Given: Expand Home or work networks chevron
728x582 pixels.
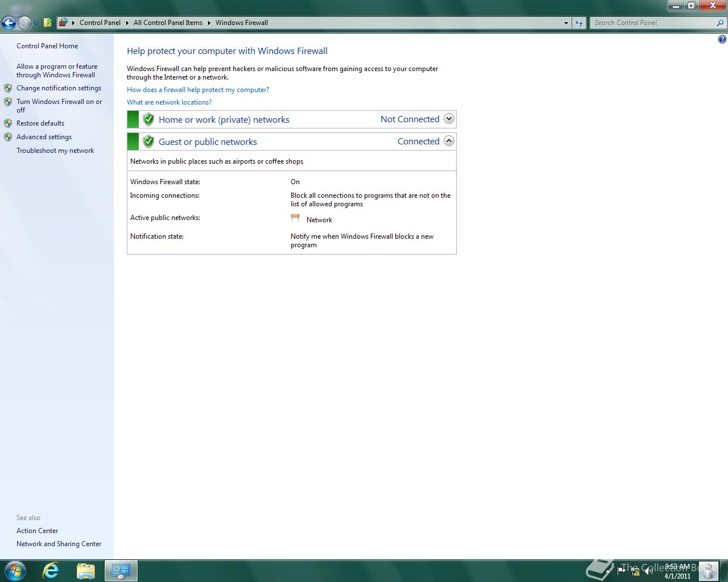Looking at the screenshot, I should click(x=449, y=119).
